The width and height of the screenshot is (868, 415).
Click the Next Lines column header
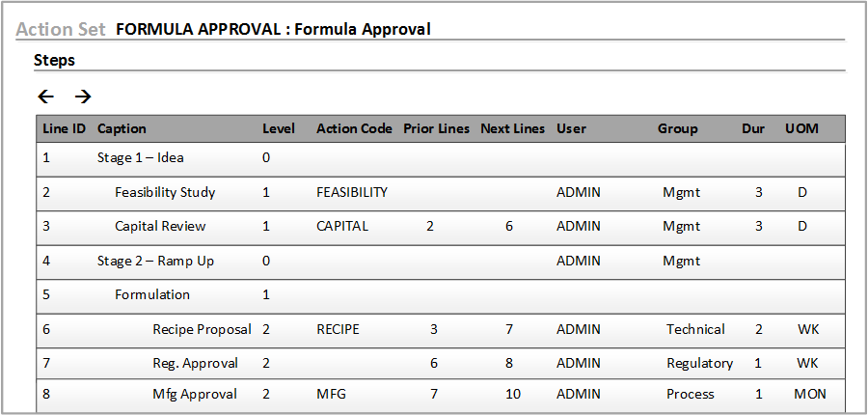click(512, 129)
